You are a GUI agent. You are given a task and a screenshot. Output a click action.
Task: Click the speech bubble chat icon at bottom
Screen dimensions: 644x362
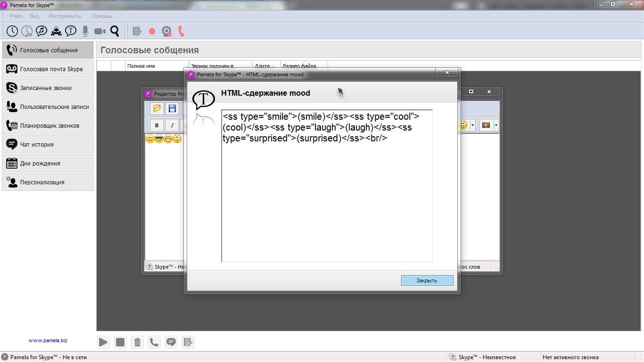pyautogui.click(x=171, y=342)
